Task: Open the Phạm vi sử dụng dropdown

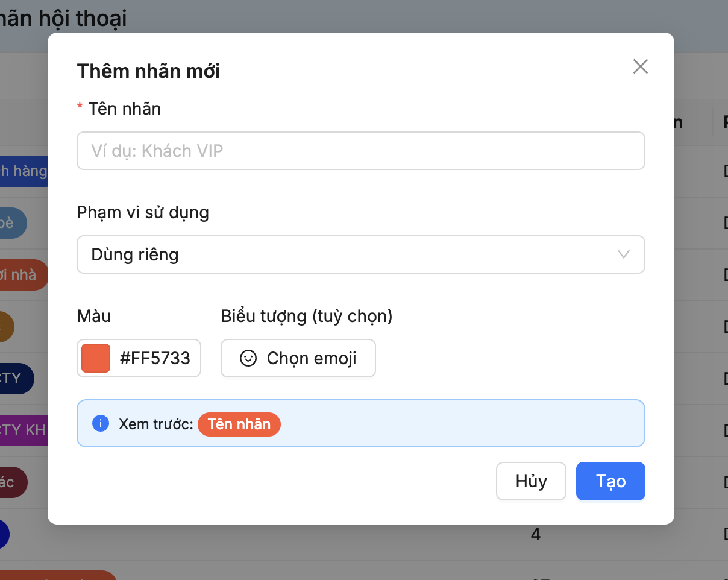Action: [361, 254]
